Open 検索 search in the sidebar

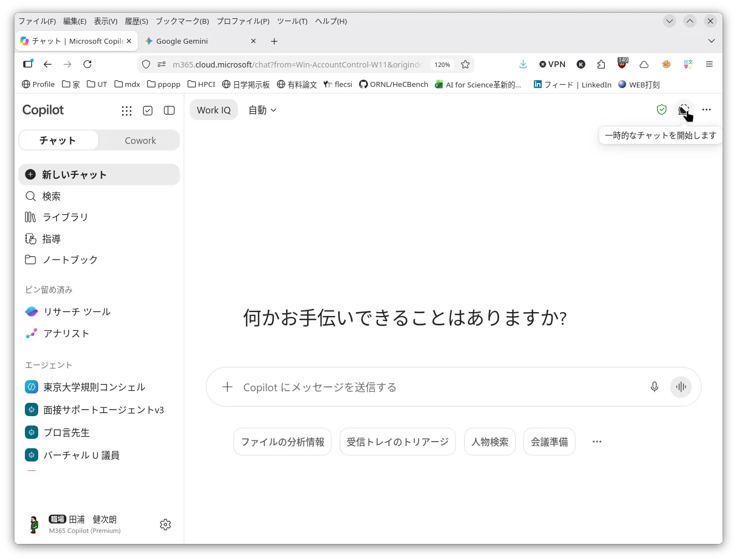pos(99,196)
